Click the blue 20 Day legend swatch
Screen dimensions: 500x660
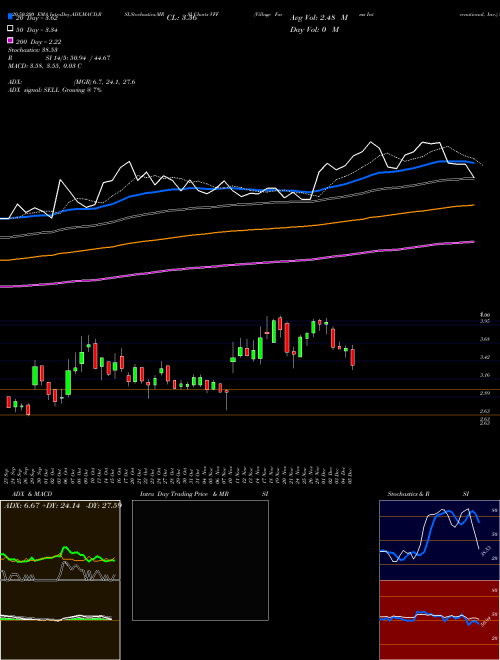tap(10, 18)
